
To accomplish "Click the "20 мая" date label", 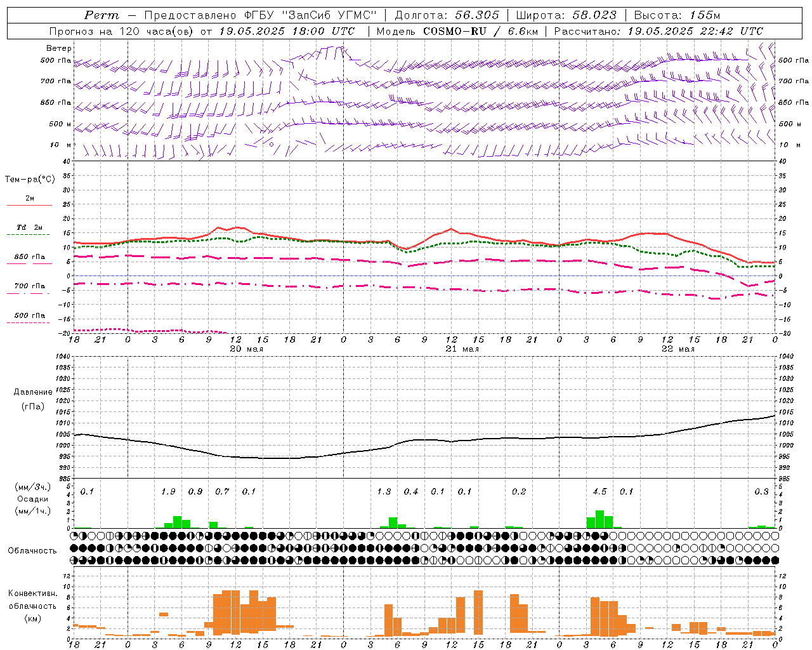I will (x=246, y=349).
